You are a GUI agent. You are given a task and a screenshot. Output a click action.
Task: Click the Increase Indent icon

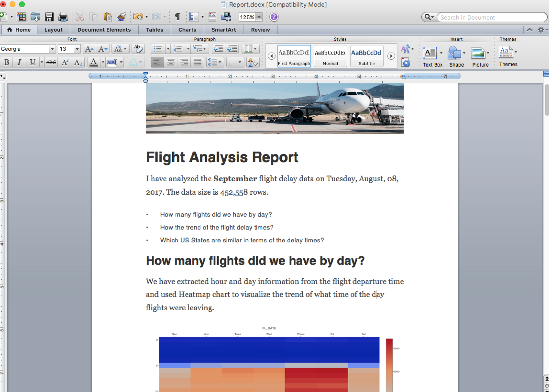(x=232, y=49)
